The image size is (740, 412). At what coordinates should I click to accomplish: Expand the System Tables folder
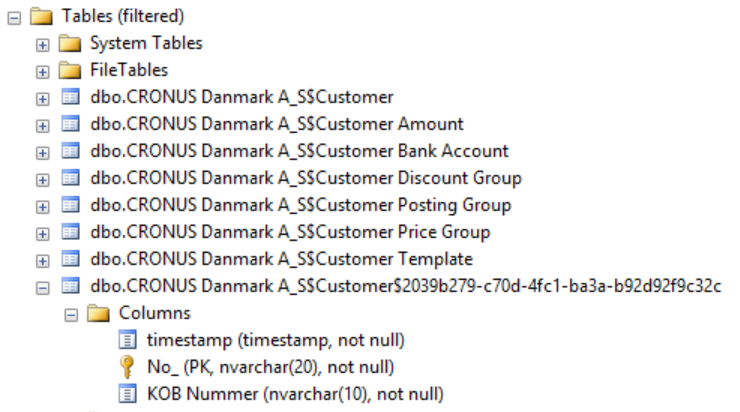click(42, 45)
